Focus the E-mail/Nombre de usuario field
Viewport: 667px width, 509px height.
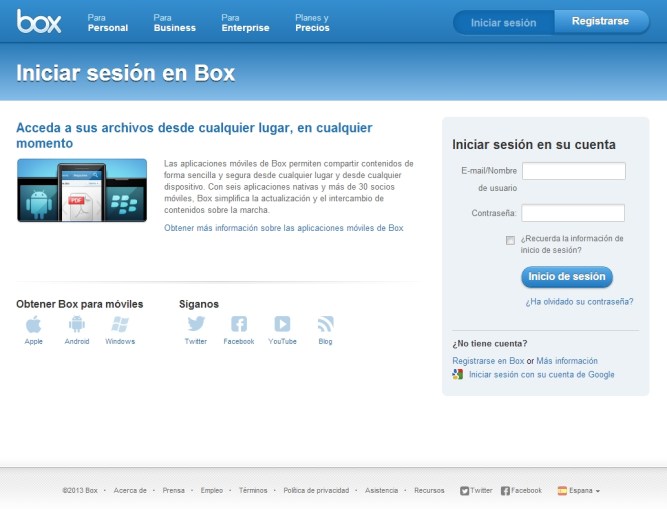tap(573, 171)
